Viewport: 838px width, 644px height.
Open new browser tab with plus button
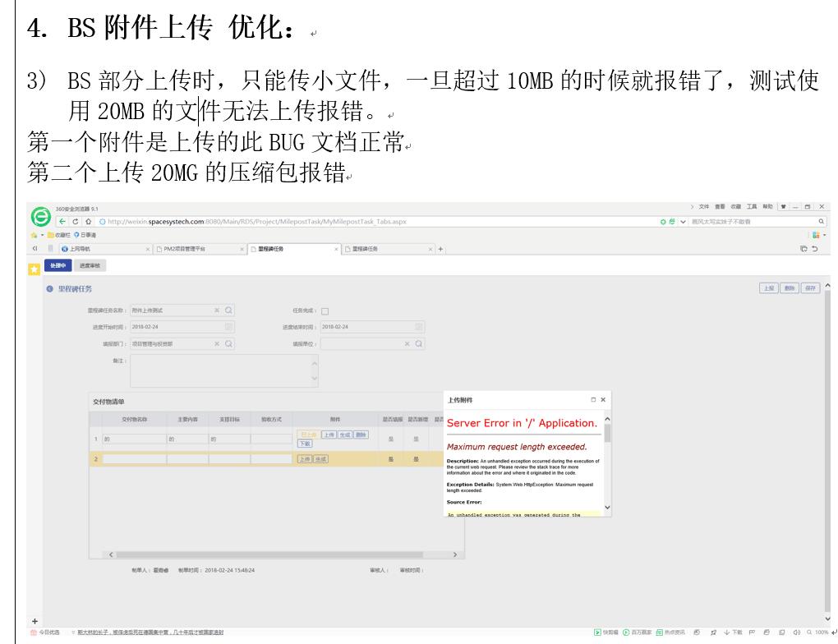[440, 248]
